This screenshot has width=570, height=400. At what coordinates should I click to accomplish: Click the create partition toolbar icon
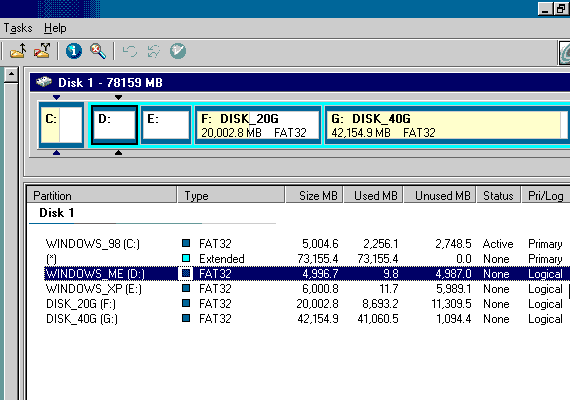[18, 51]
